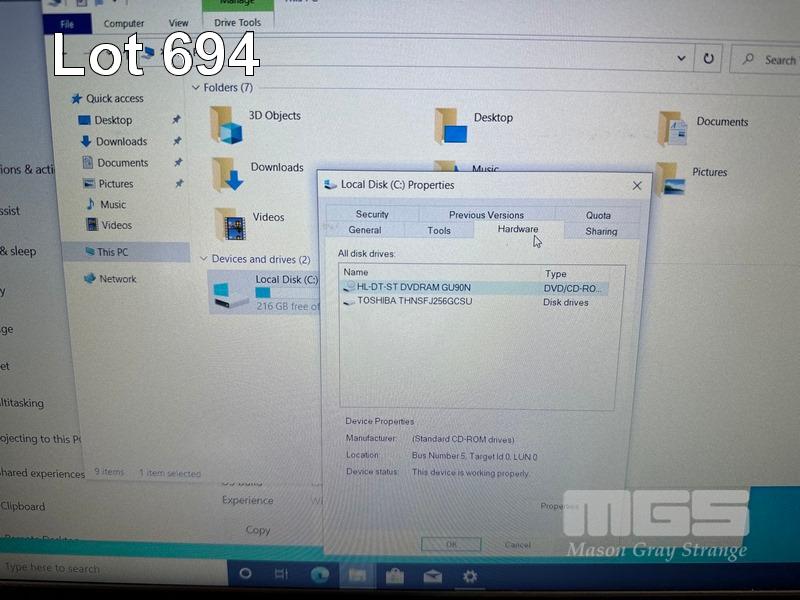Open the Downloads folder in Folders section
The height and width of the screenshot is (600, 800).
pos(229,174)
